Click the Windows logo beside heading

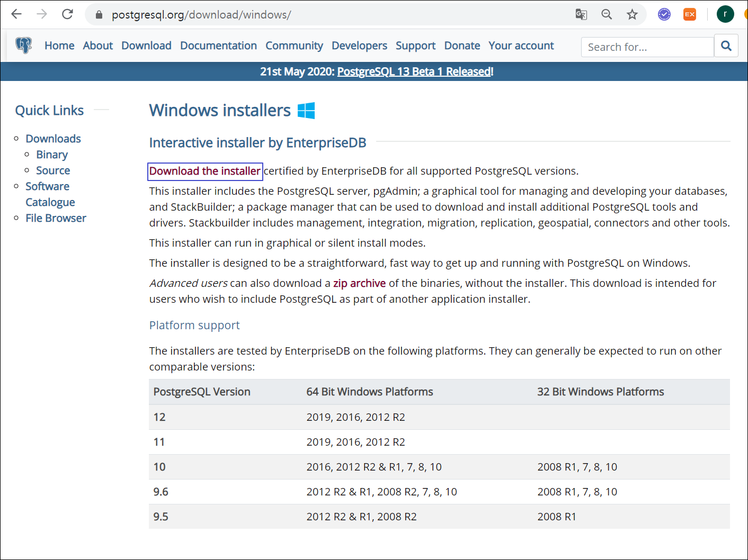[306, 111]
